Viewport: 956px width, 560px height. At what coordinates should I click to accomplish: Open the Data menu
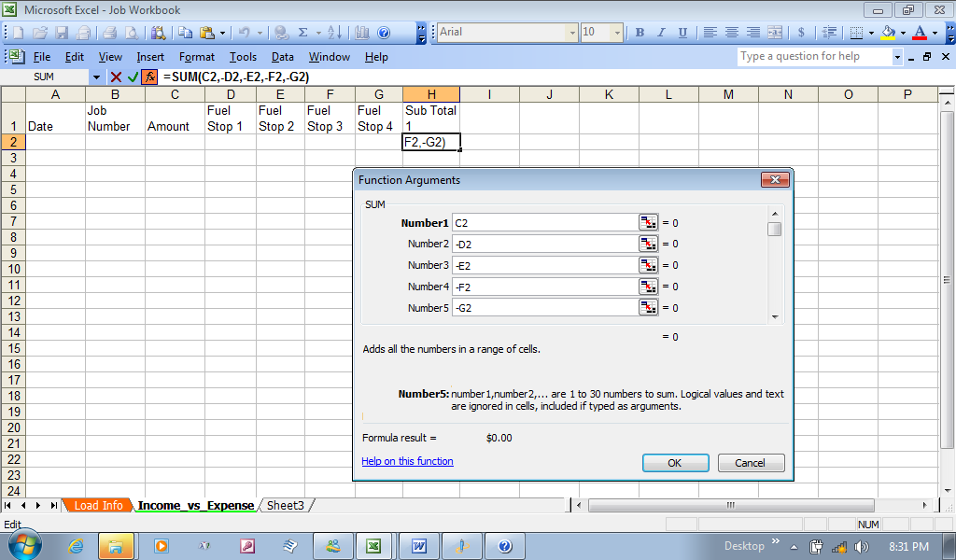(283, 57)
